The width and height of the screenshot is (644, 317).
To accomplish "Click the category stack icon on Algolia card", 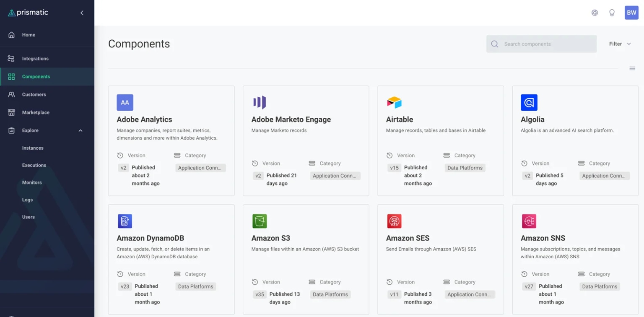I will coord(581,163).
